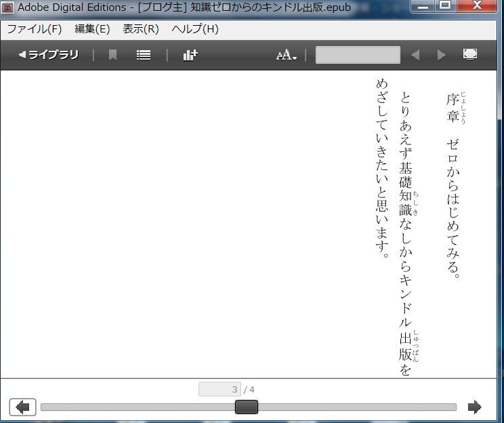Click the text line めざしていきたいと思います。

(382, 168)
